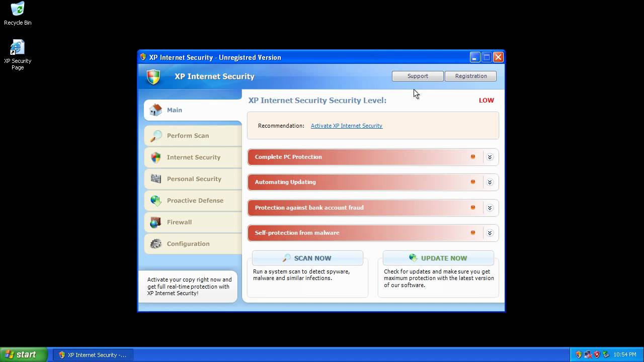Switch to the Main tab
This screenshot has height=362, width=644.
click(193, 110)
